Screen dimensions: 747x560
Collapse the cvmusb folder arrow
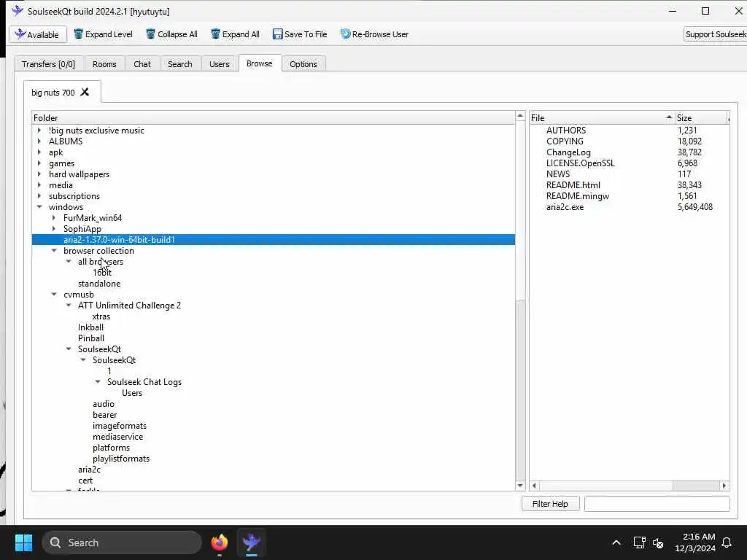pos(54,295)
